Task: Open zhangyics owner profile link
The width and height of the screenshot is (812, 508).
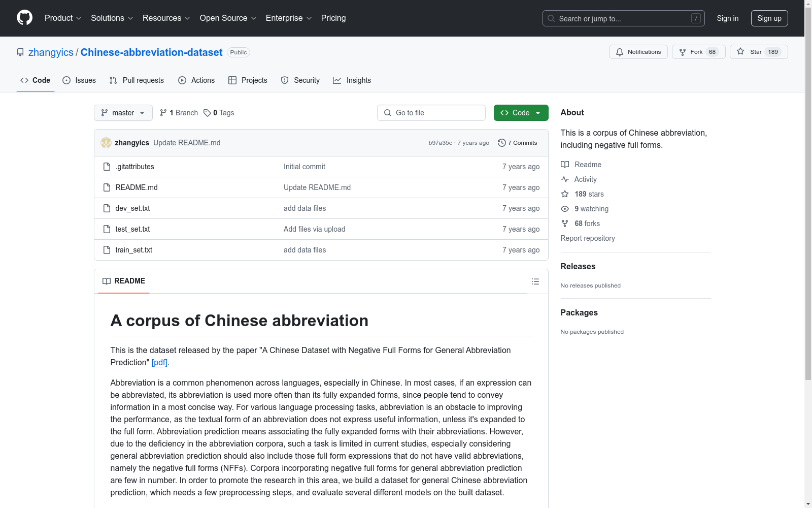Action: [x=51, y=52]
